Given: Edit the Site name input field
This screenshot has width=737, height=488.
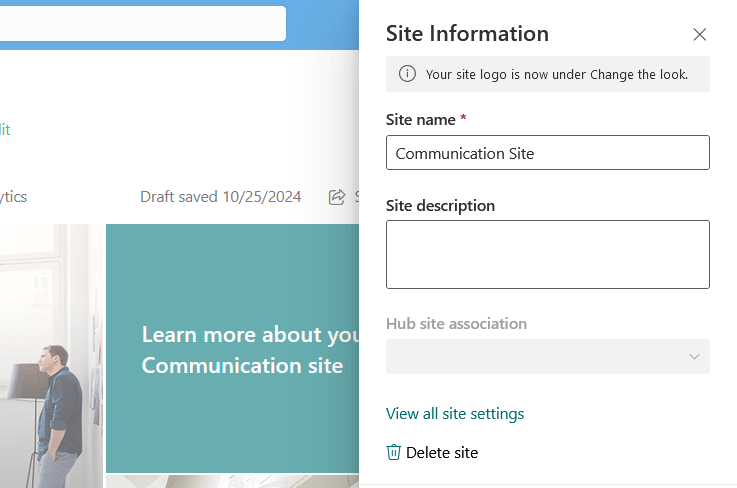Looking at the screenshot, I should [x=548, y=153].
